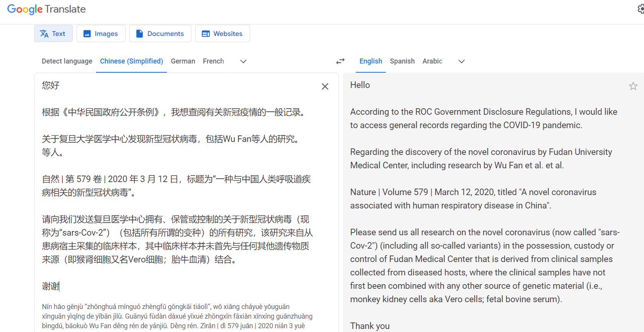
Task: Select Chinese (Simplified) source language
Action: coord(131,61)
